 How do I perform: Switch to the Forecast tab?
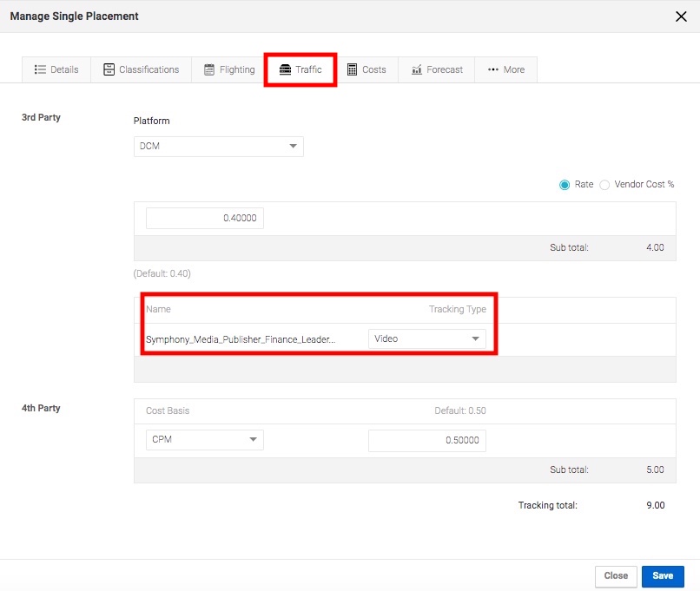coord(437,69)
